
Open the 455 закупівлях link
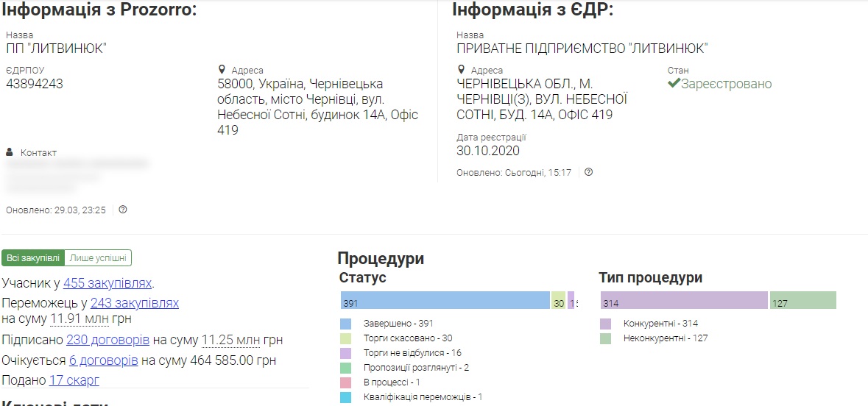click(107, 283)
